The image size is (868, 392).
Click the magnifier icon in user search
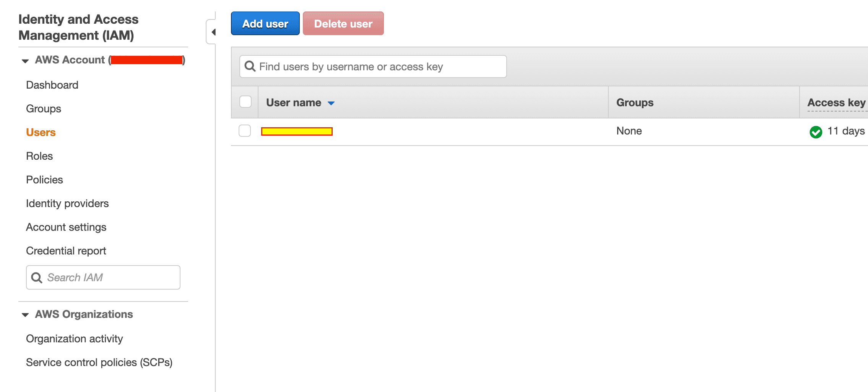[x=250, y=66]
